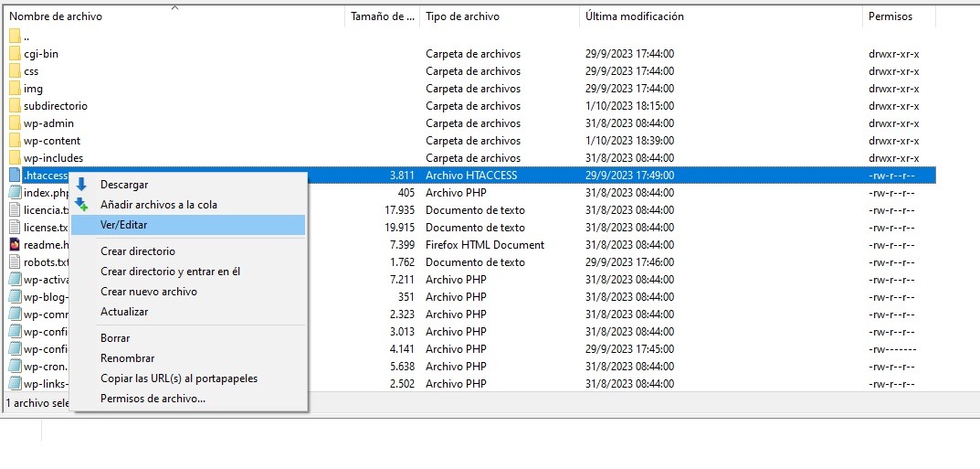Choose Ver/Editar from the context menu
980x469 pixels.
(123, 225)
